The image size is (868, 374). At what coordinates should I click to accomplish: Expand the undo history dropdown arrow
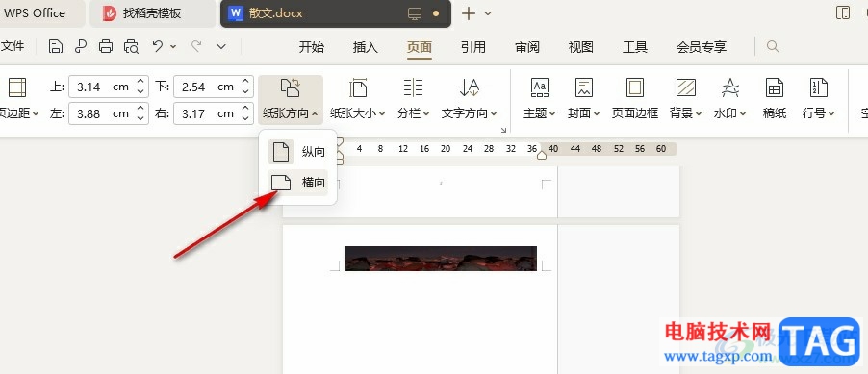pyautogui.click(x=173, y=47)
